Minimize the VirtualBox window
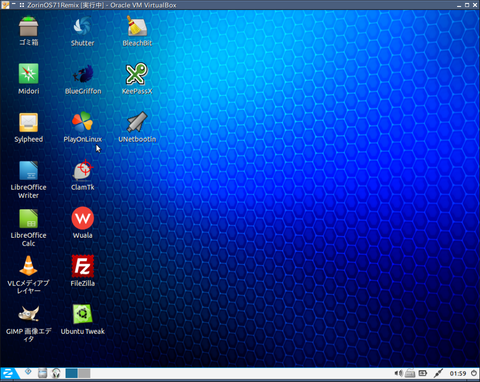This screenshot has height=382, width=480. coord(459,5)
